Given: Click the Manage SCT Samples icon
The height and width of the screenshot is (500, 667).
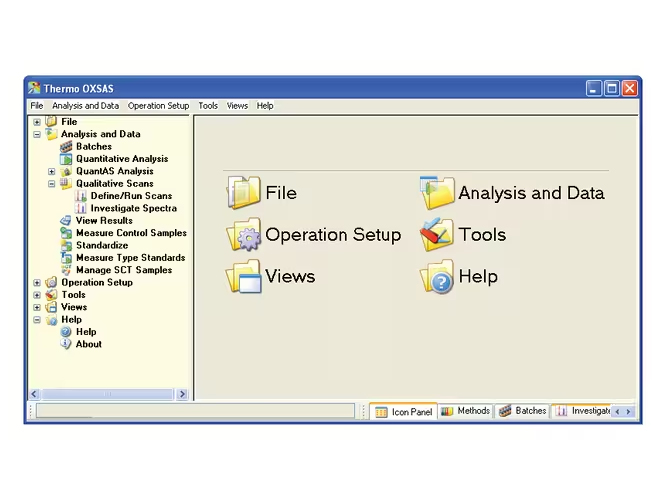Looking at the screenshot, I should pyautogui.click(x=66, y=270).
